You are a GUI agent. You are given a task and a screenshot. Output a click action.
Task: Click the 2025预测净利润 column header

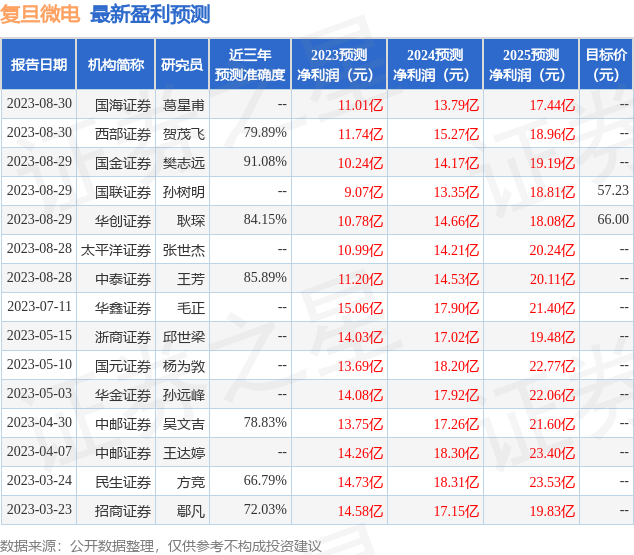pyautogui.click(x=531, y=64)
